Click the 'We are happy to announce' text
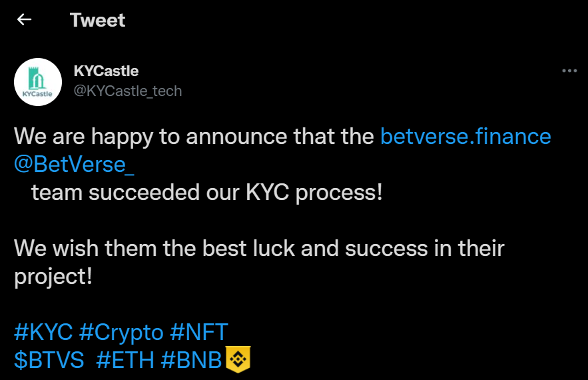588x380 pixels. [193, 137]
